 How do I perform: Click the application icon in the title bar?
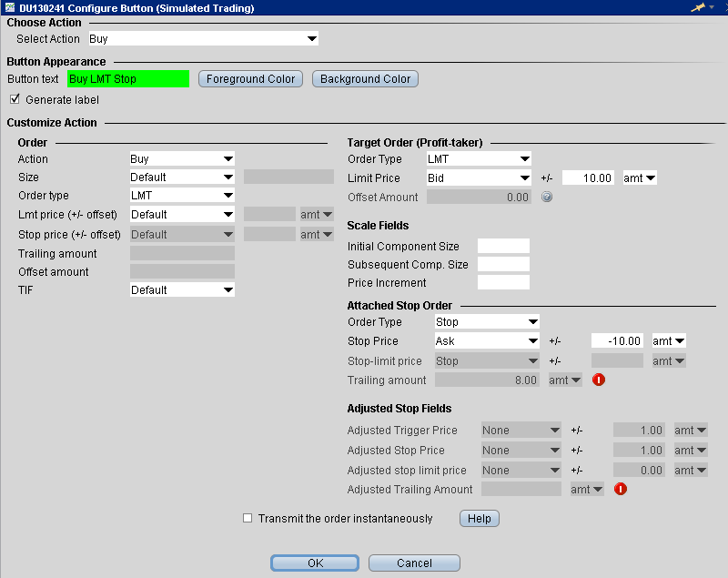(x=8, y=7)
